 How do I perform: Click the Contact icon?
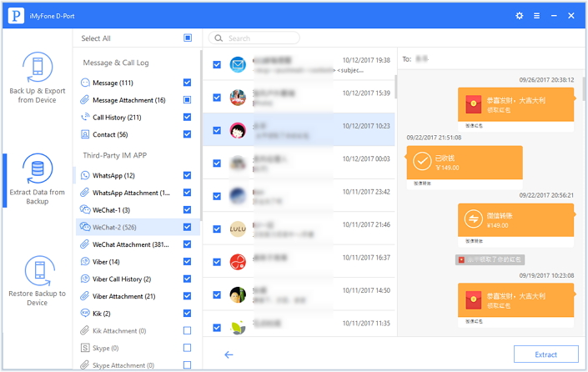85,134
